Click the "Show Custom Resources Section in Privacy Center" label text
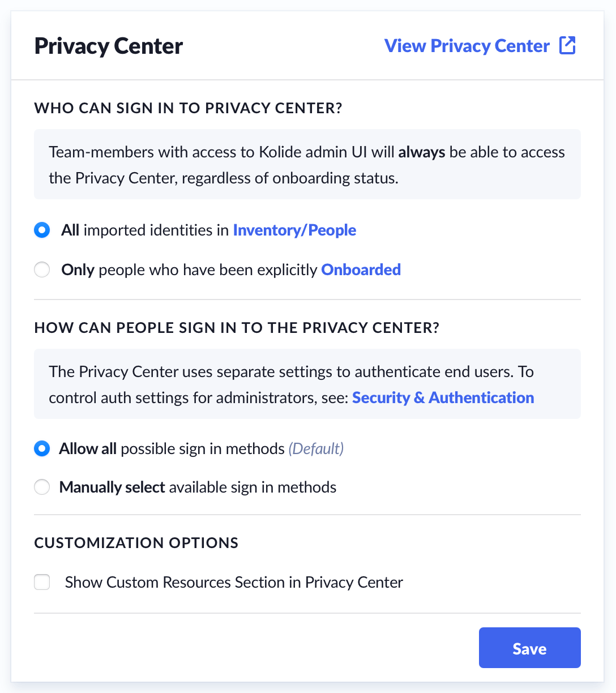The width and height of the screenshot is (616, 693). tap(234, 583)
